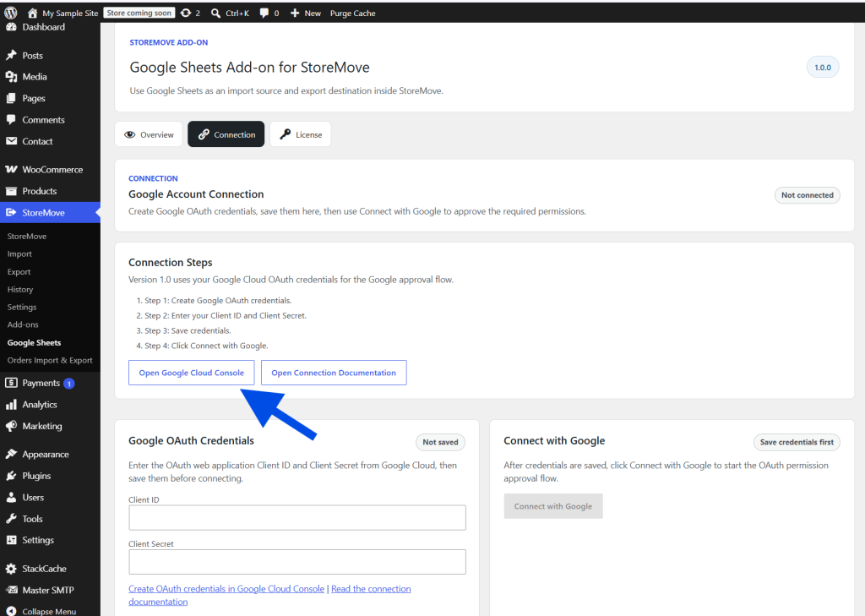Click Purge Cache in the admin bar
The height and width of the screenshot is (616, 865).
coord(352,14)
